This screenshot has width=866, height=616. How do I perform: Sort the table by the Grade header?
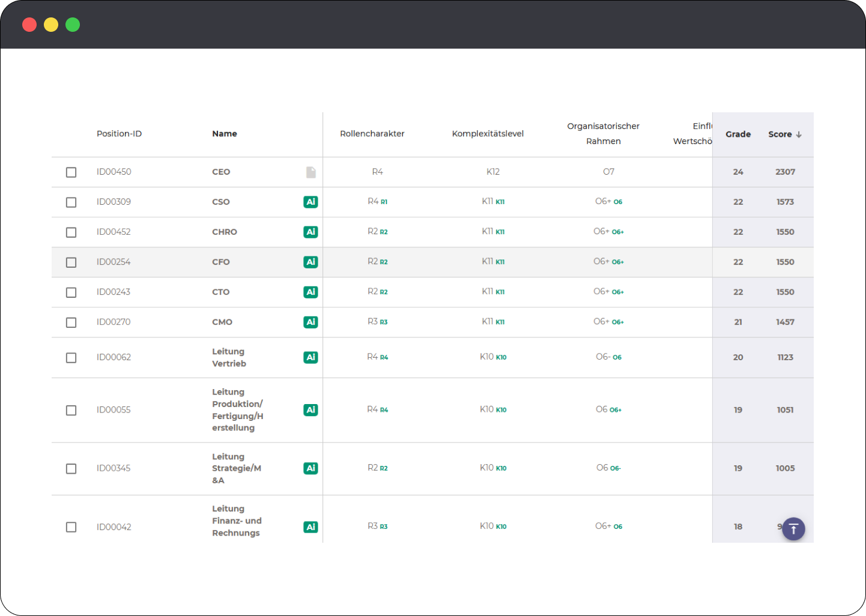coord(737,134)
